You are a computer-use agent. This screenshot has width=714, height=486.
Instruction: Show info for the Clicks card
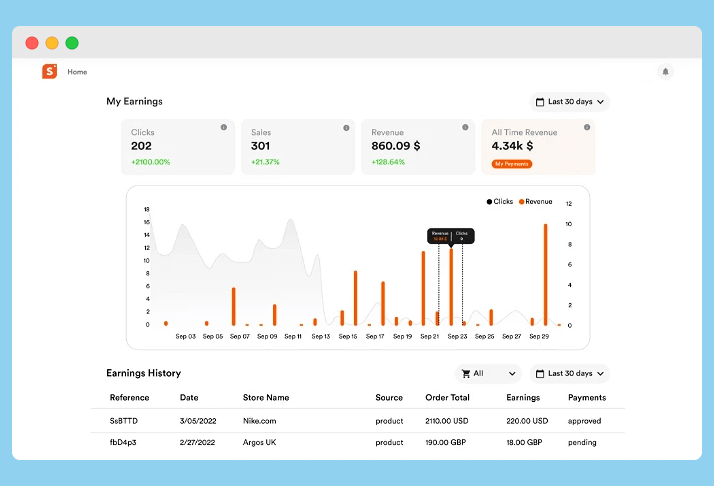pyautogui.click(x=224, y=128)
